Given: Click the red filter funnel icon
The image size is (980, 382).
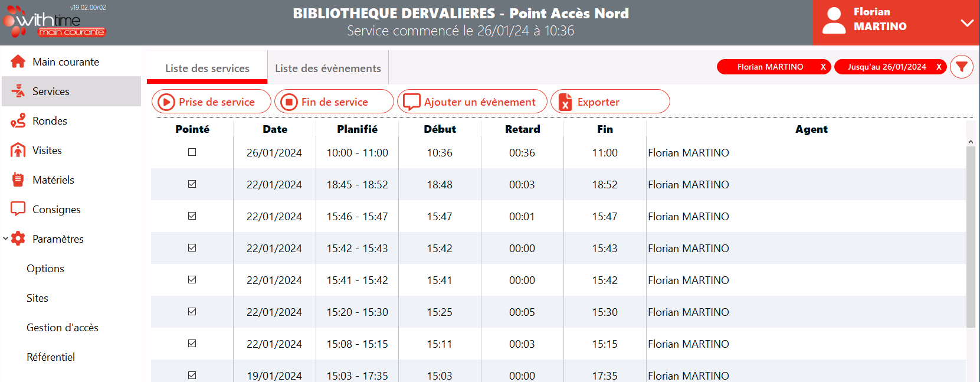Looking at the screenshot, I should (x=962, y=67).
